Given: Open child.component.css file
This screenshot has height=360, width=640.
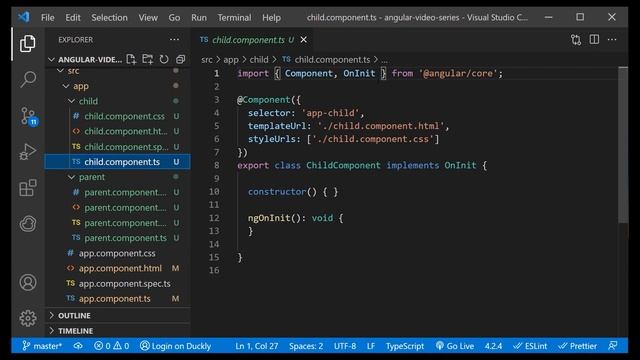Looking at the screenshot, I should pos(124,116).
